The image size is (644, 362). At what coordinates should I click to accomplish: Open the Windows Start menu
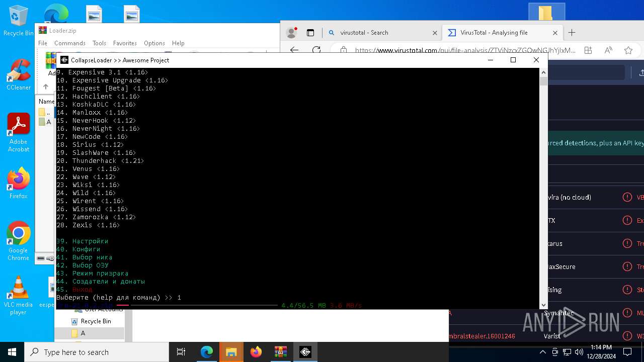click(12, 352)
